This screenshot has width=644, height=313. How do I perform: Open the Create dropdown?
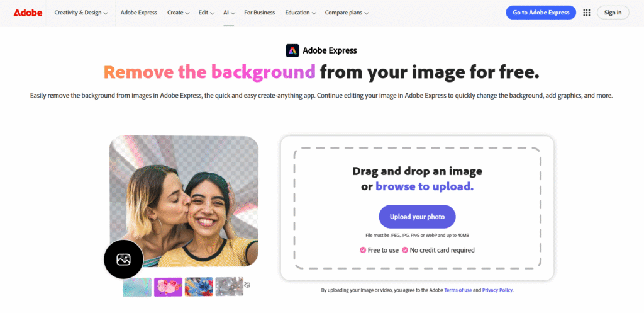(x=178, y=13)
